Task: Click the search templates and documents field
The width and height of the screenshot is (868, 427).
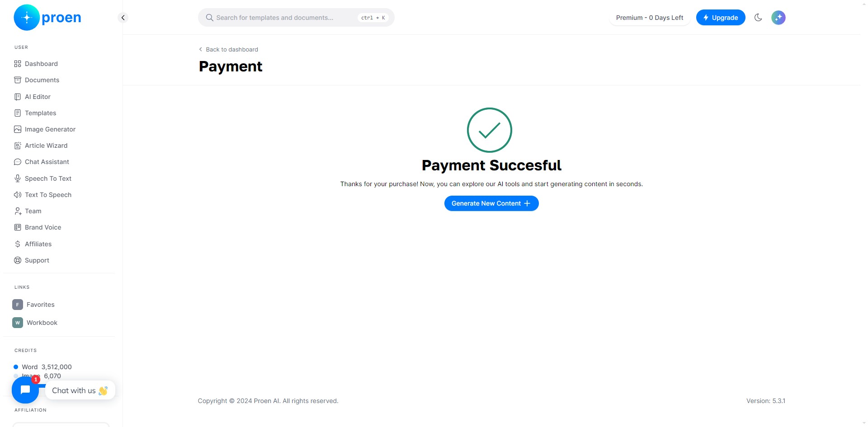Action: tap(296, 18)
